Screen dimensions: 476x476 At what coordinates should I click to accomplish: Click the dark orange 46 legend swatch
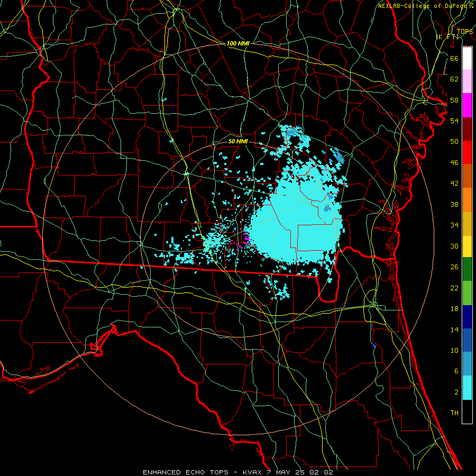[467, 176]
